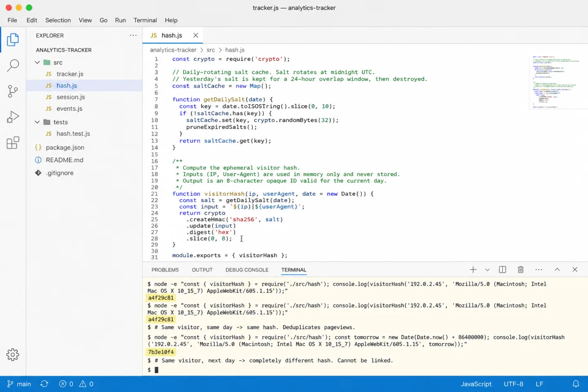This screenshot has height=392, width=588.
Task: Click the main branch indicator in status bar
Action: pyautogui.click(x=19, y=384)
